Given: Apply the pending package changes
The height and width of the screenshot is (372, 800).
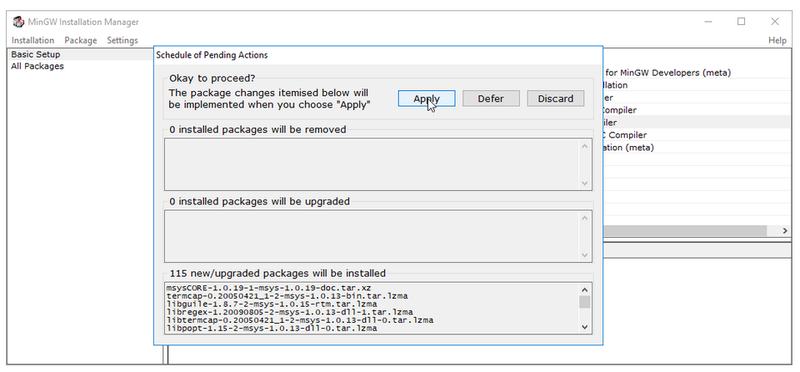Looking at the screenshot, I should coord(427,98).
